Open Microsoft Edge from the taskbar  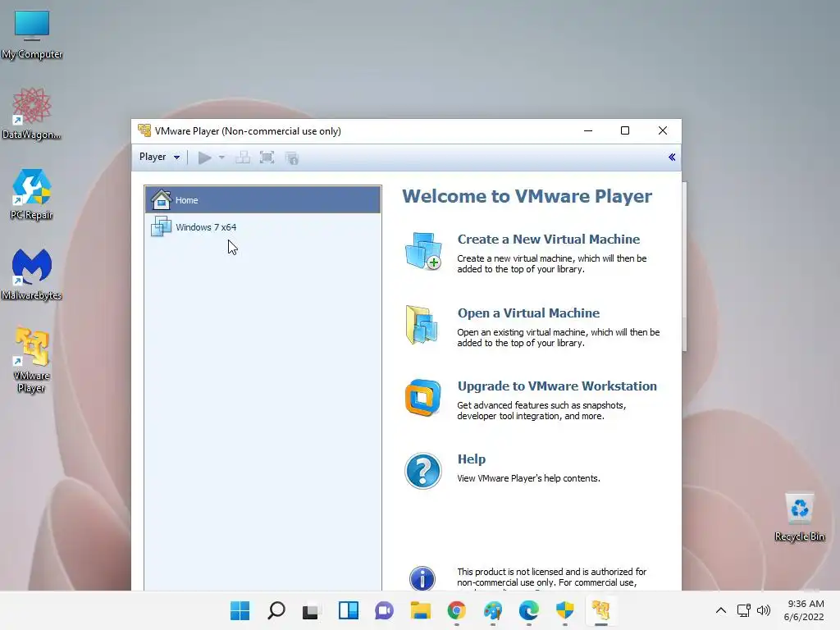(529, 610)
